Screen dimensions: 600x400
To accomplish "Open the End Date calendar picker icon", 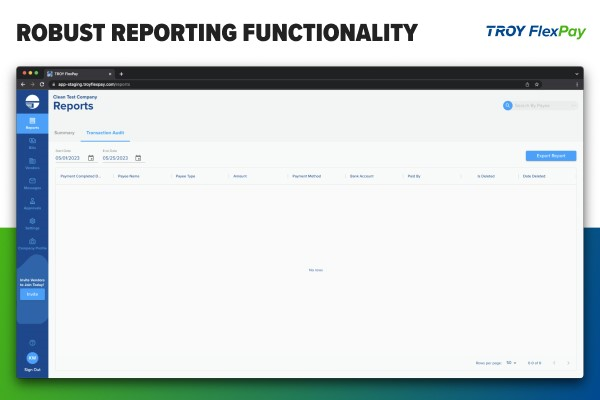I will click(138, 158).
